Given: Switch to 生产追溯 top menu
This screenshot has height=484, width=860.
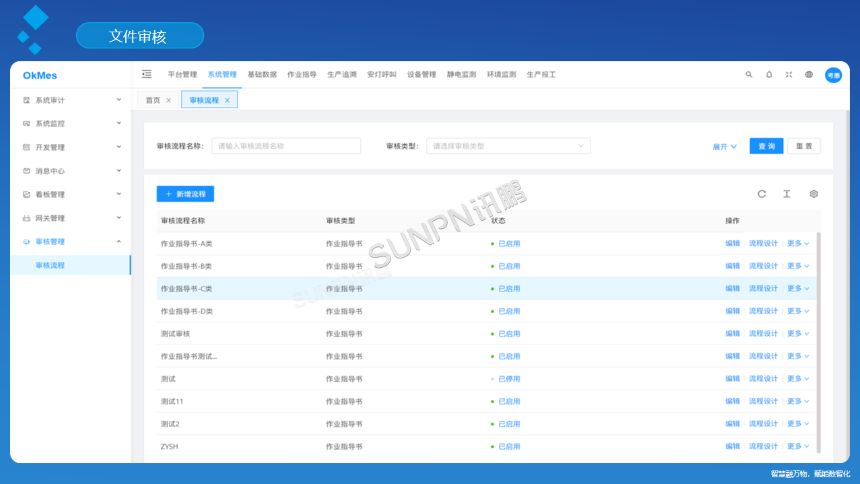Looking at the screenshot, I should tap(342, 75).
